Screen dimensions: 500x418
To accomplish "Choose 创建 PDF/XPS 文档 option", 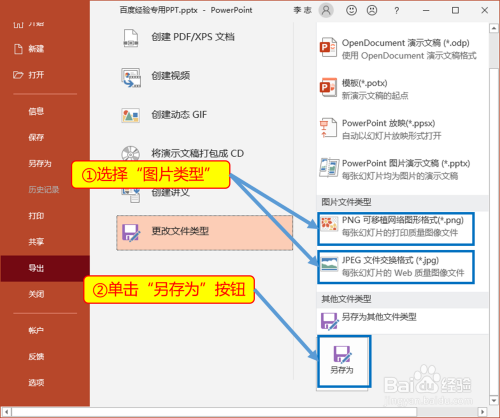I will point(204,37).
